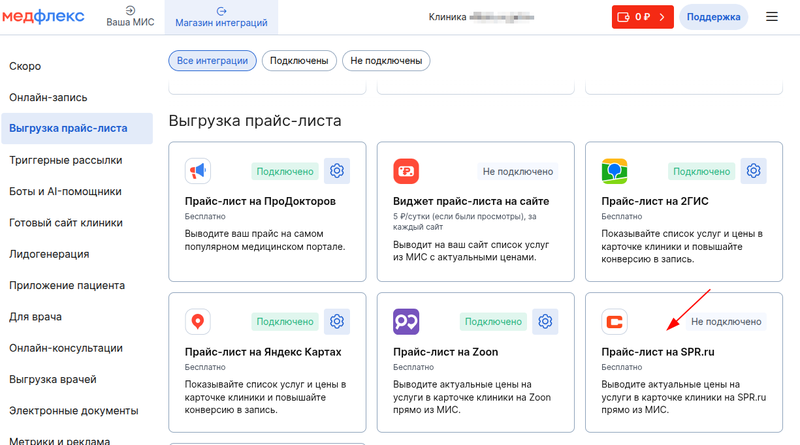This screenshot has height=445, width=800.
Task: Open the Онлайн-запись sidebar section
Action: (x=48, y=97)
